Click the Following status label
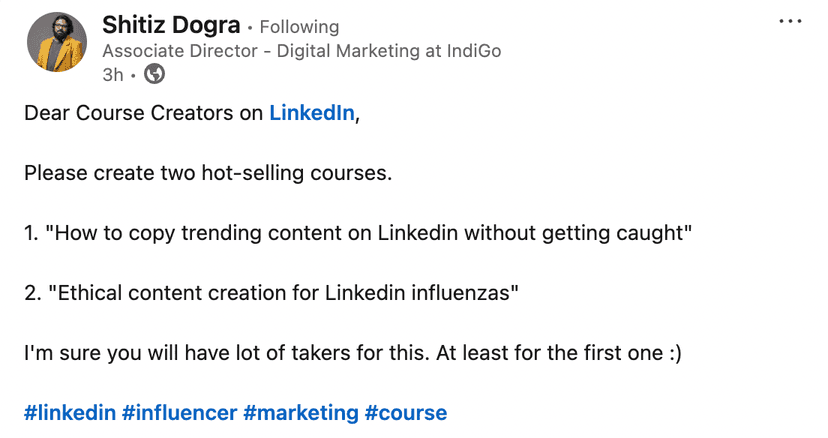This screenshot has width=828, height=438. (298, 27)
